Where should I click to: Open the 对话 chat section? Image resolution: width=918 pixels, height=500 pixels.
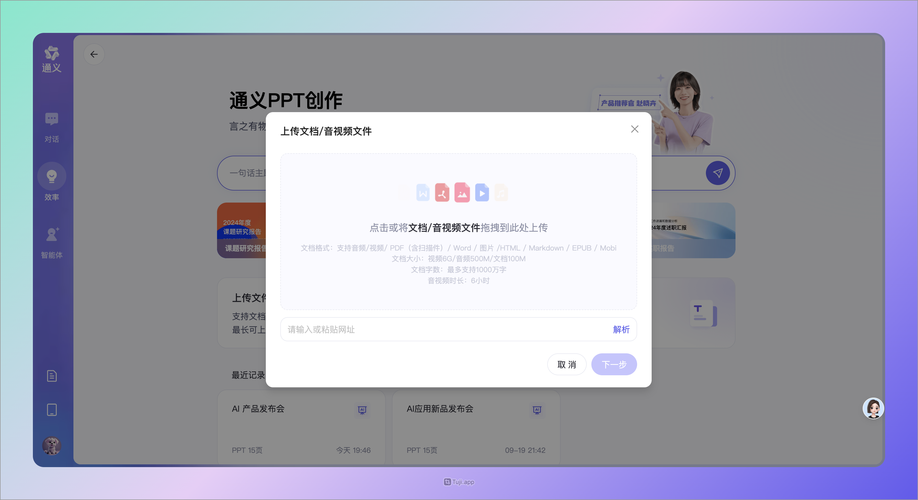click(x=52, y=127)
